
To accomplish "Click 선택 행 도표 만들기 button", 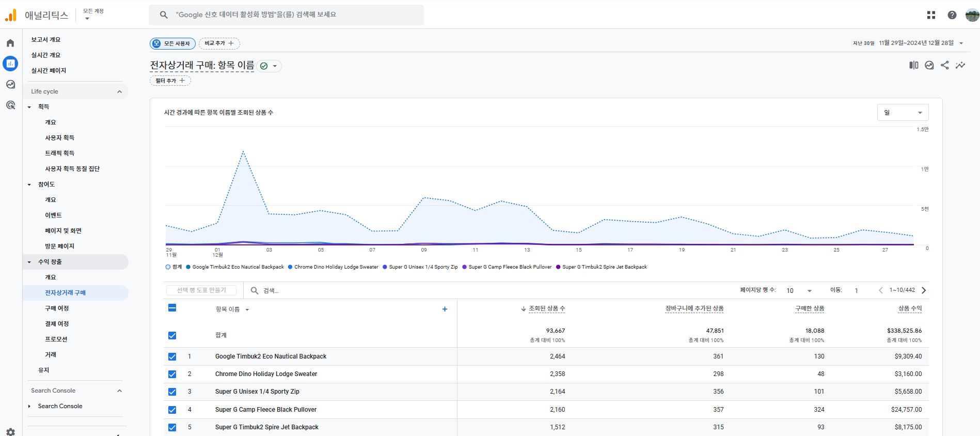I will (x=201, y=290).
